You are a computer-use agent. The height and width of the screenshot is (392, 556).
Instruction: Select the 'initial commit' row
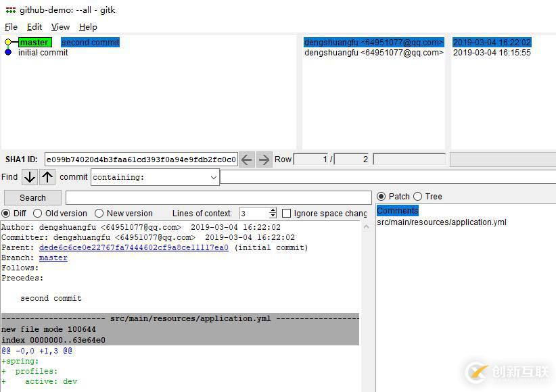43,53
